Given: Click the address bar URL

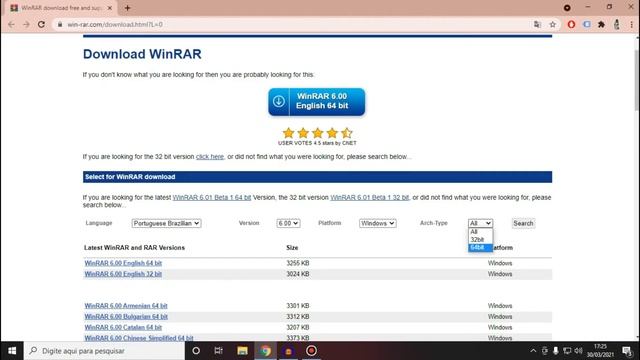Looking at the screenshot, I should pyautogui.click(x=115, y=24).
